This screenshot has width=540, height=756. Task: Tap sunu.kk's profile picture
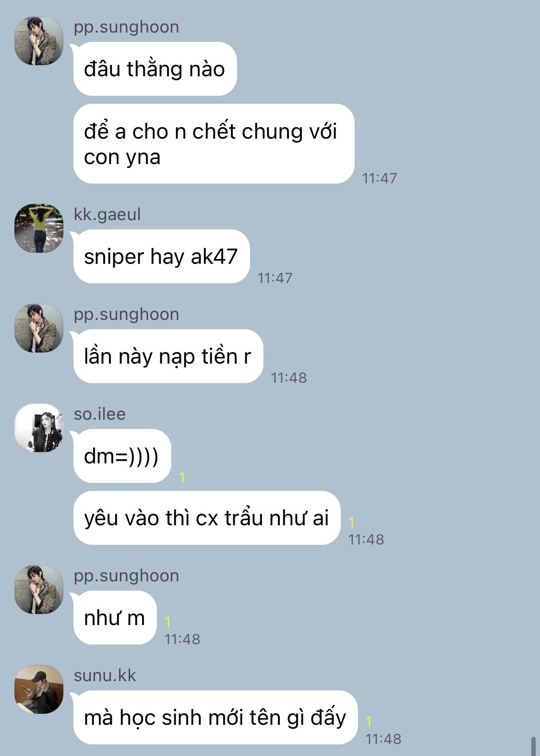click(39, 689)
